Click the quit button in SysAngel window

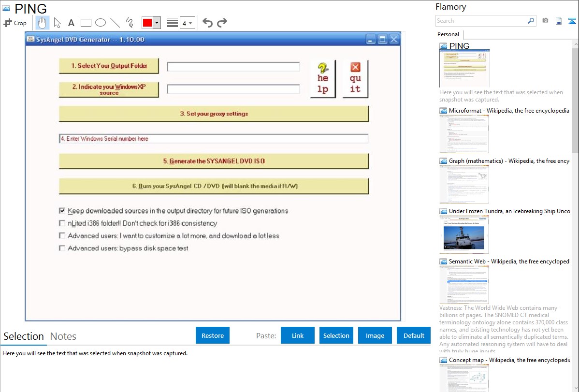[x=355, y=79]
